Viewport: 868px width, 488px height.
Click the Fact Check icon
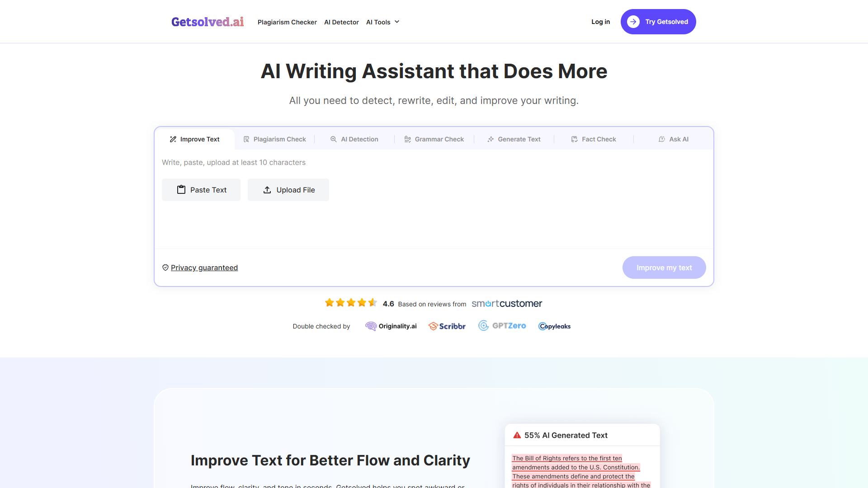click(x=575, y=139)
